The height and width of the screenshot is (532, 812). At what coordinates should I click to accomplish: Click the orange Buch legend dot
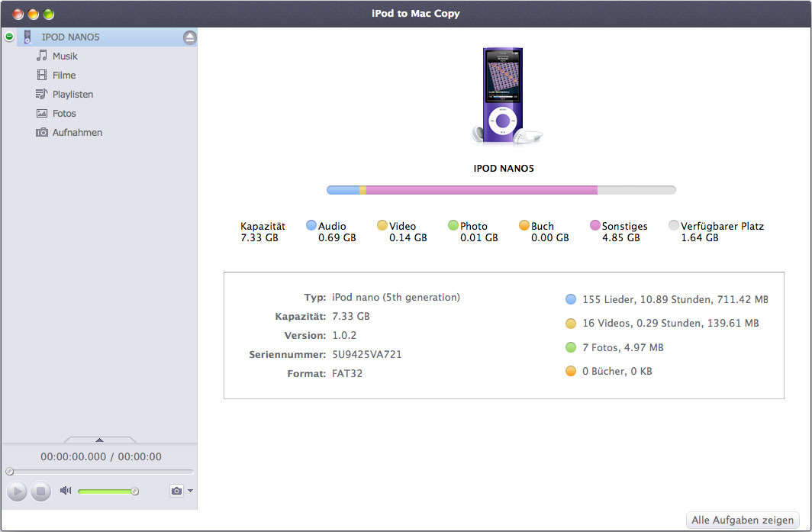click(x=524, y=225)
